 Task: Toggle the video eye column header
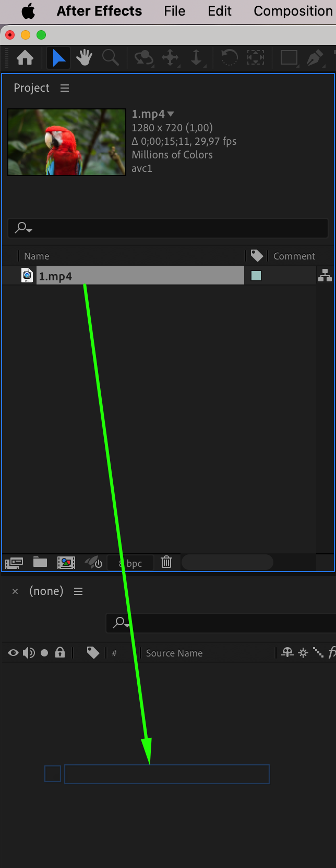tap(13, 653)
